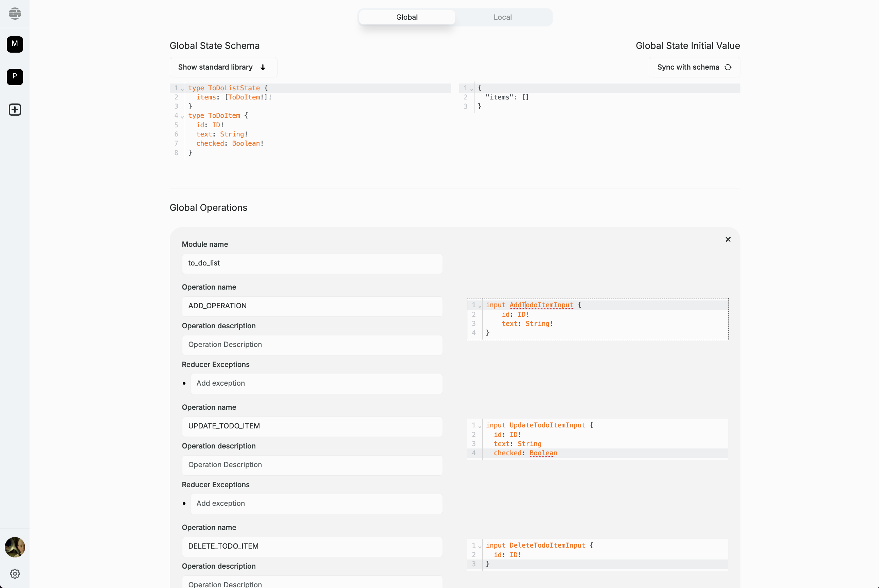
Task: Collapse the AddTodoItemInput code block
Action: pos(479,305)
